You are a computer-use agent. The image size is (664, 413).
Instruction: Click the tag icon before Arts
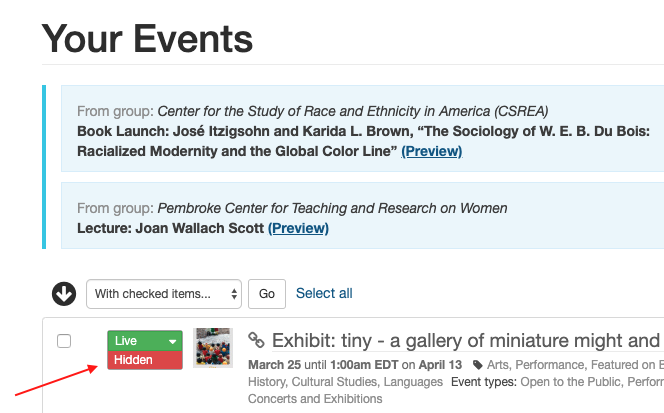tap(478, 365)
